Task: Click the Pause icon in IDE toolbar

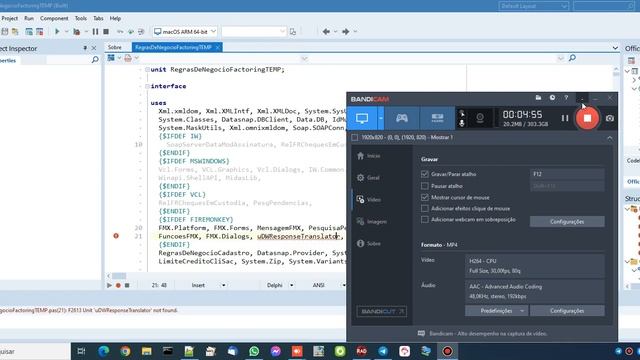Action: (95, 31)
